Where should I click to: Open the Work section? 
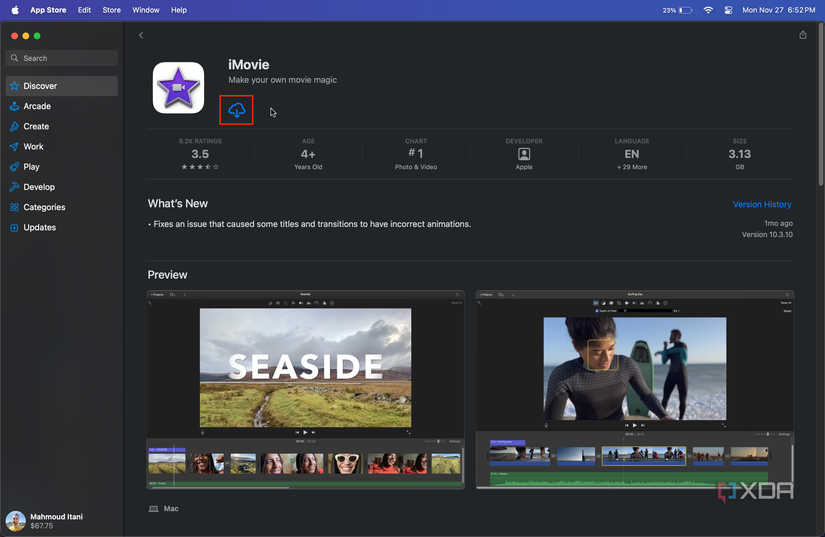(62, 147)
